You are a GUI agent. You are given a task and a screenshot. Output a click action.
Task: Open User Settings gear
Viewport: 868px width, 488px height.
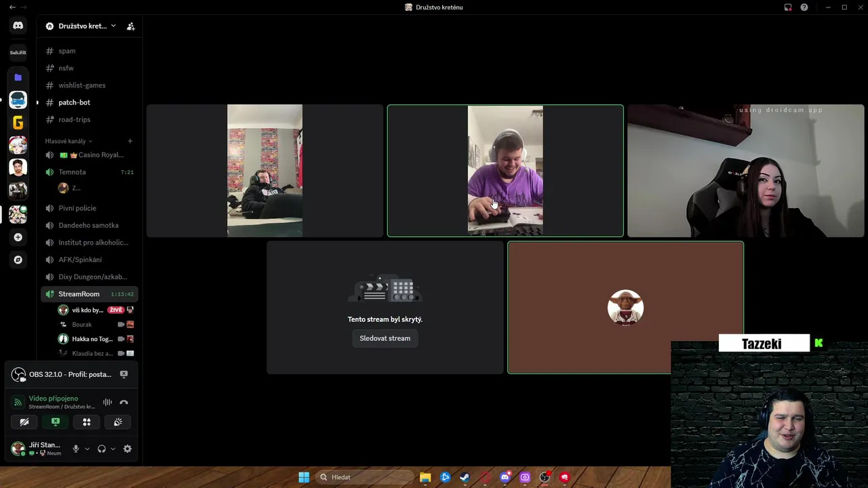(127, 449)
